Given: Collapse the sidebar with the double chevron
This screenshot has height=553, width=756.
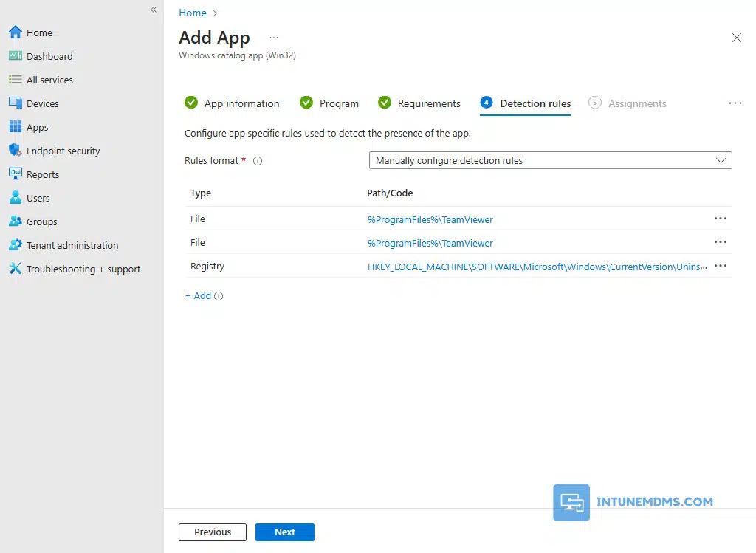Looking at the screenshot, I should tap(154, 10).
